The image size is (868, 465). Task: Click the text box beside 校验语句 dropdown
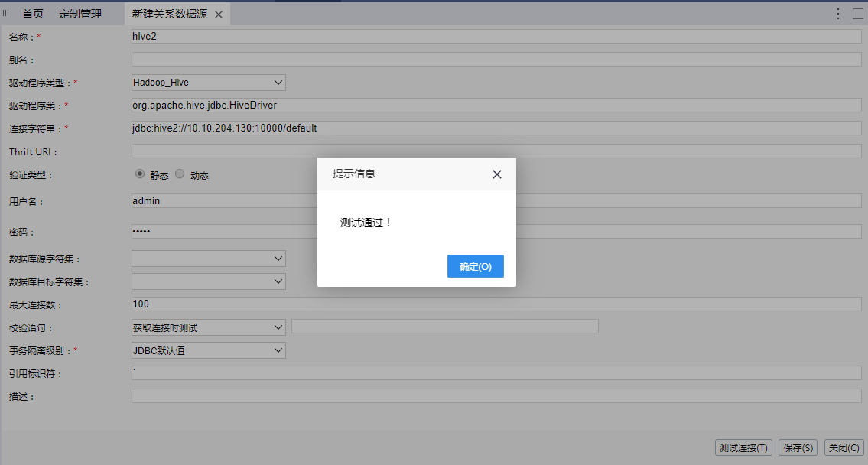tap(445, 326)
